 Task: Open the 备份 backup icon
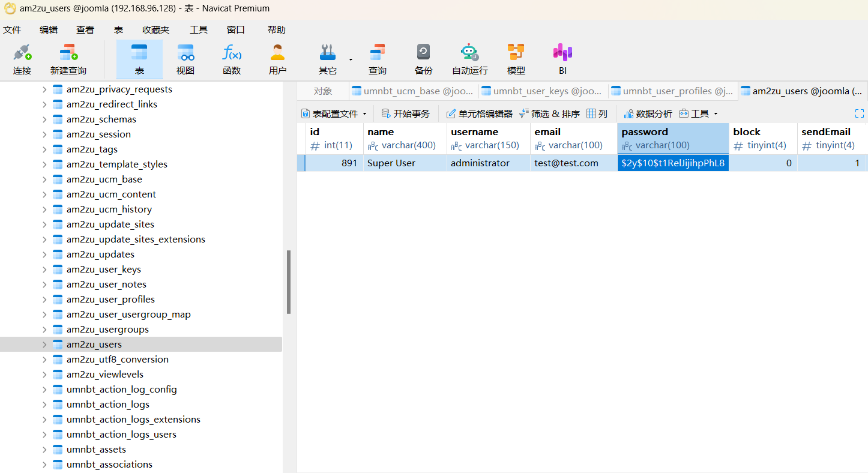424,59
